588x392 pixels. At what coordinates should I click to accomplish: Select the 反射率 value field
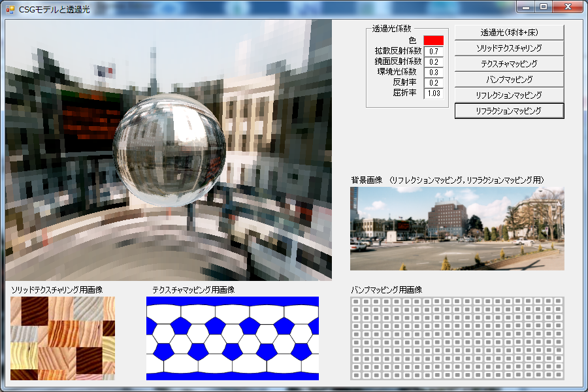tap(434, 83)
